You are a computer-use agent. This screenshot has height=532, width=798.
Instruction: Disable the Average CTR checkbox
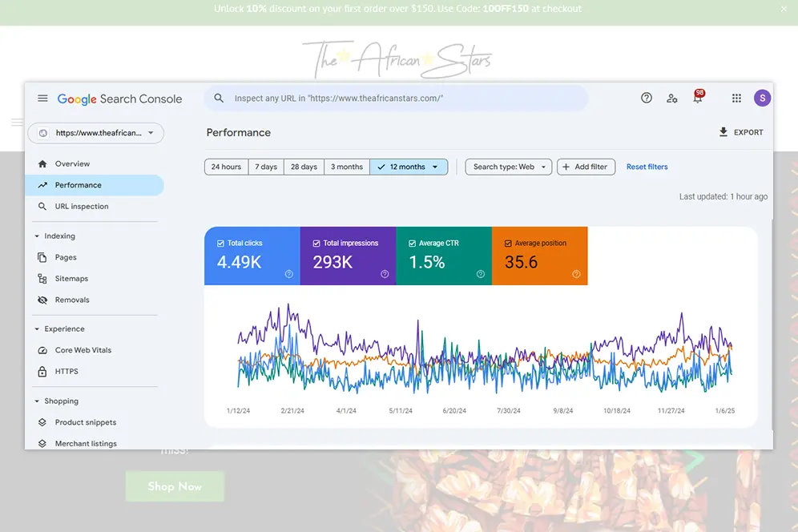(x=412, y=243)
